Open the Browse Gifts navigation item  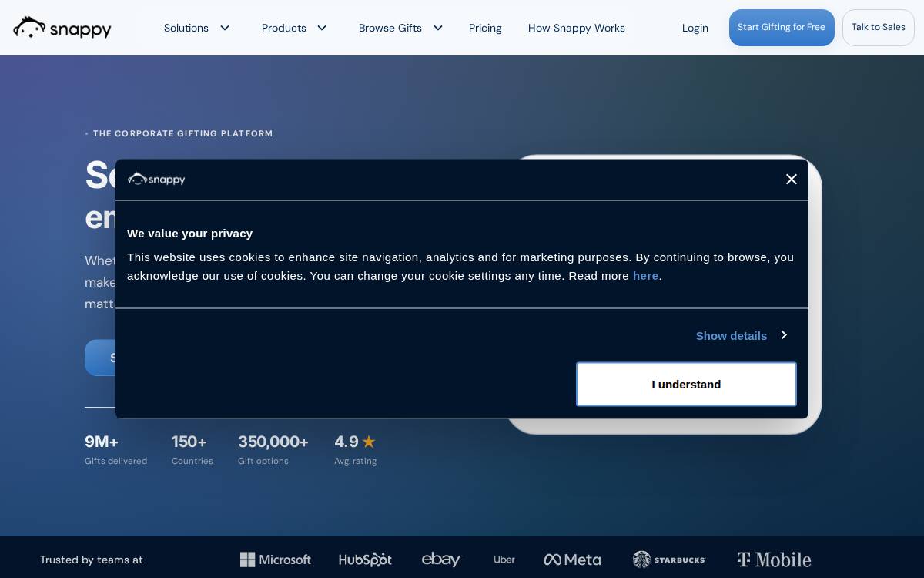point(390,28)
